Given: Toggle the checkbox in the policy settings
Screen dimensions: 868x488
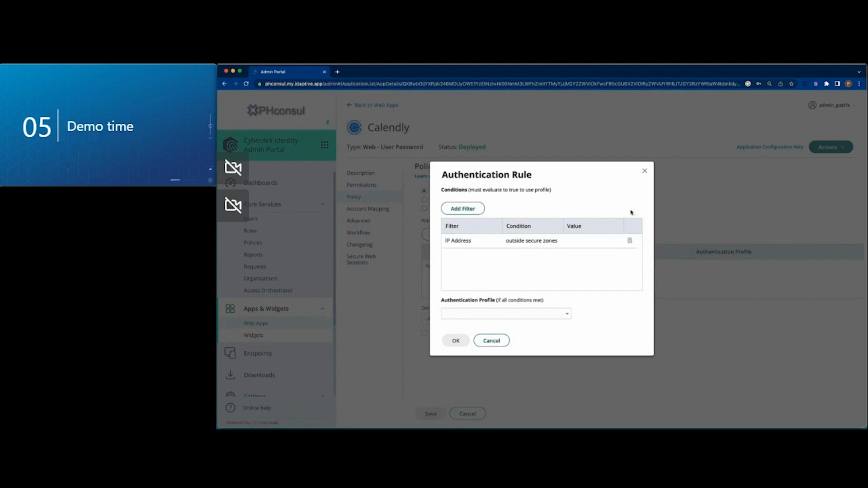Looking at the screenshot, I should [x=424, y=333].
